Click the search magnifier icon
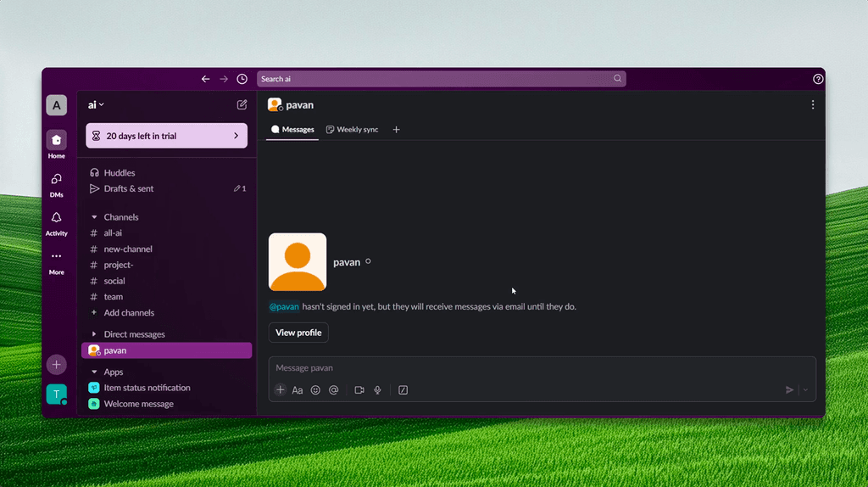Screen dimensions: 868x487 617,79
